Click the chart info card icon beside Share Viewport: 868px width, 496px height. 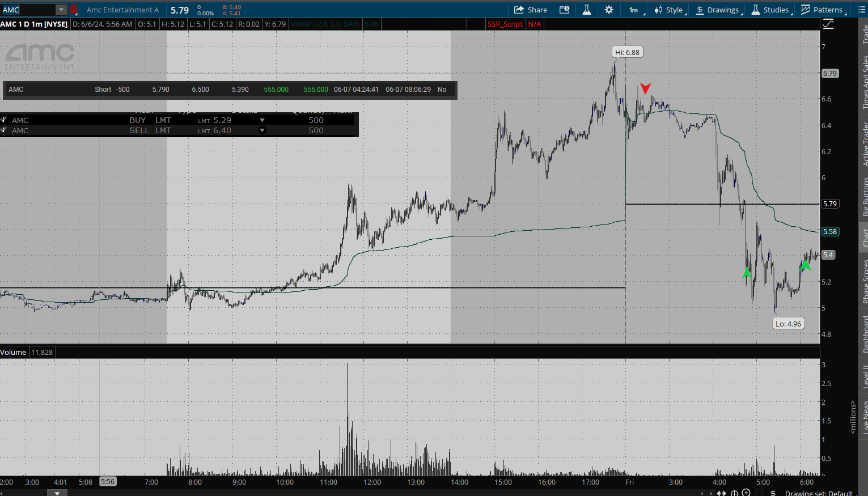point(564,10)
